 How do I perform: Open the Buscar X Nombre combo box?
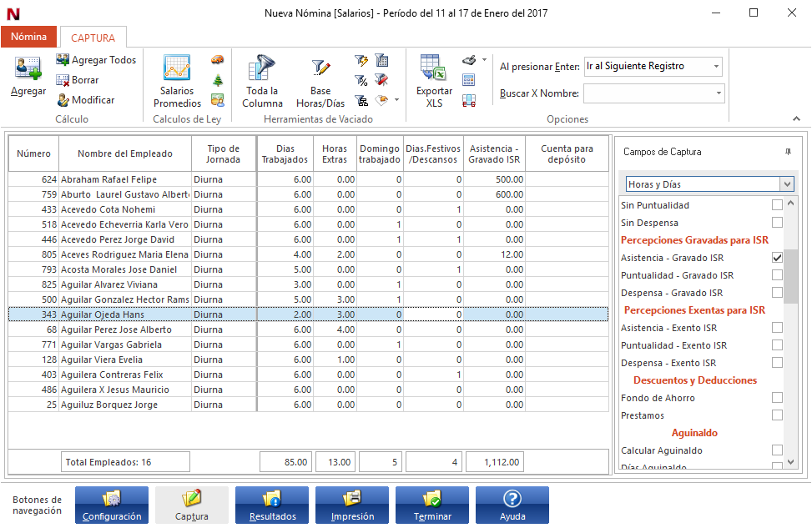tap(719, 93)
